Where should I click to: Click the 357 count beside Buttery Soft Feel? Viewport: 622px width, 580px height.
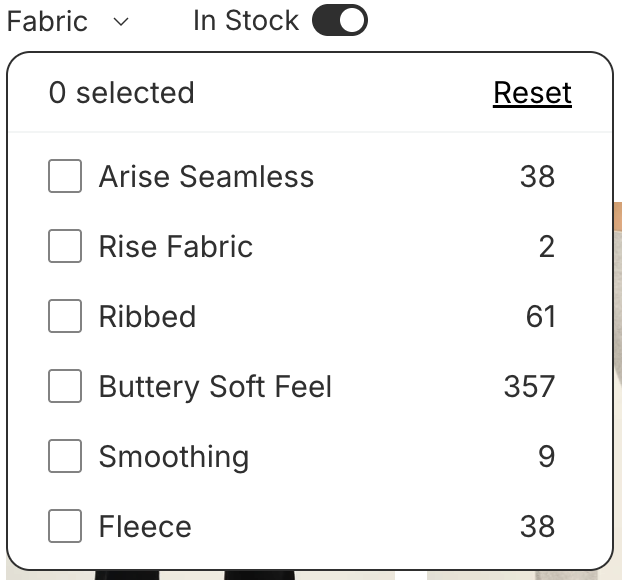point(529,386)
